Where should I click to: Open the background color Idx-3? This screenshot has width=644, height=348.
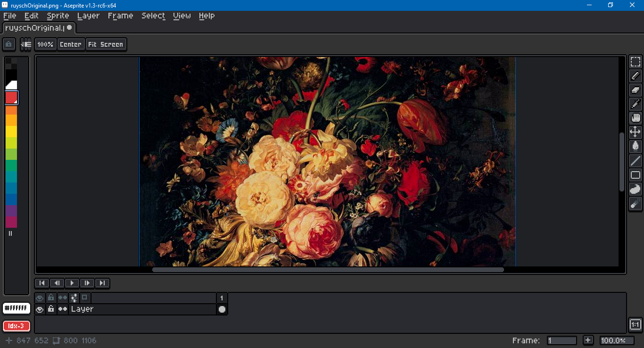click(x=17, y=326)
